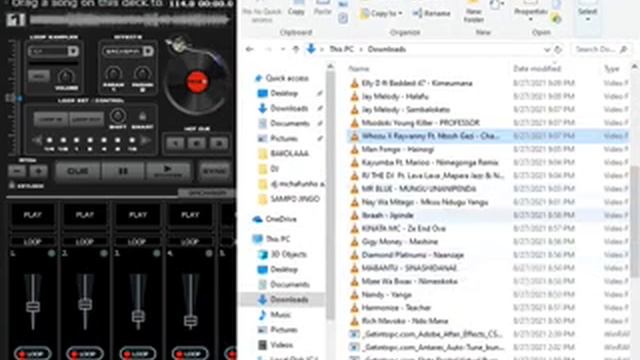
Task: Click the address bar history dropdown chevron
Action: [547, 50]
